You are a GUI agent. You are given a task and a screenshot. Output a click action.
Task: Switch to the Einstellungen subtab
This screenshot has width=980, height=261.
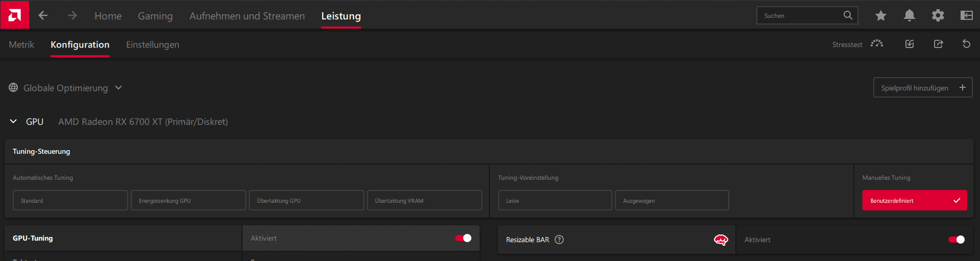(x=153, y=44)
